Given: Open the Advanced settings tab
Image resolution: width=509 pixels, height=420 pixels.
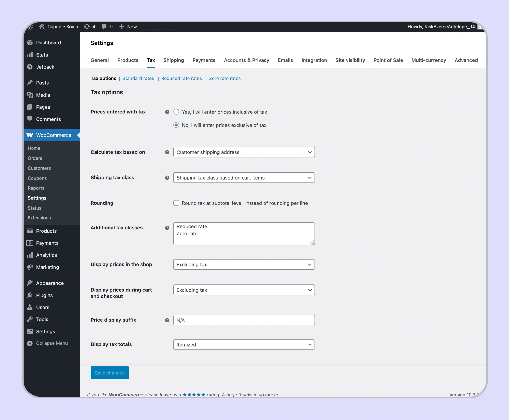Looking at the screenshot, I should click(466, 60).
